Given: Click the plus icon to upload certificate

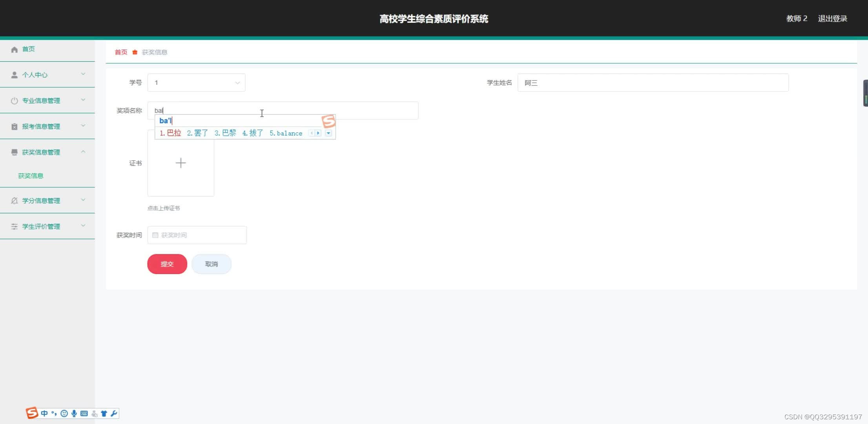Looking at the screenshot, I should (181, 163).
